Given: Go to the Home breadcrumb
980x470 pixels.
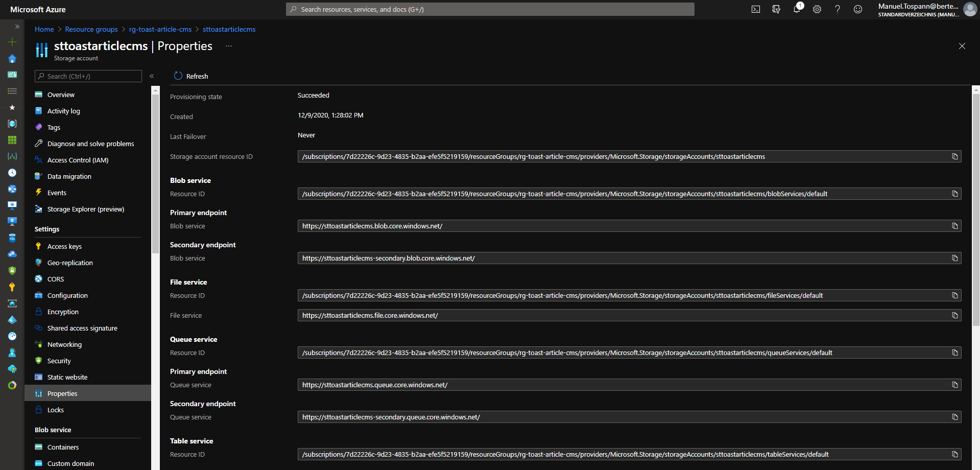Looking at the screenshot, I should pos(44,29).
